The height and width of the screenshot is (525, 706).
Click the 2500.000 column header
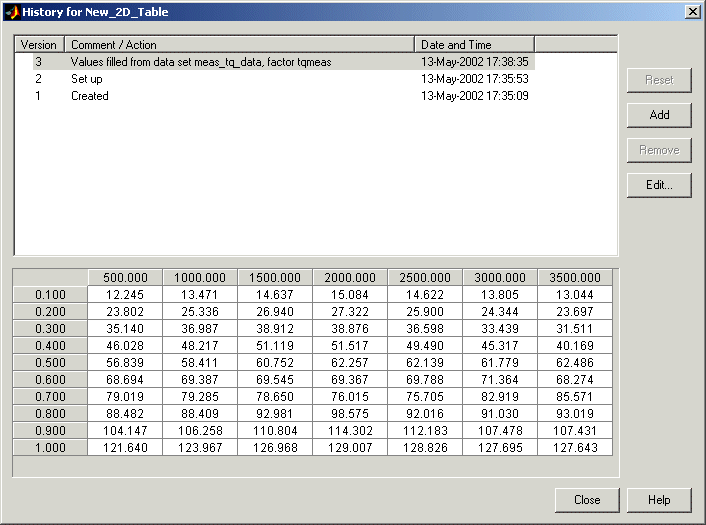pyautogui.click(x=425, y=277)
